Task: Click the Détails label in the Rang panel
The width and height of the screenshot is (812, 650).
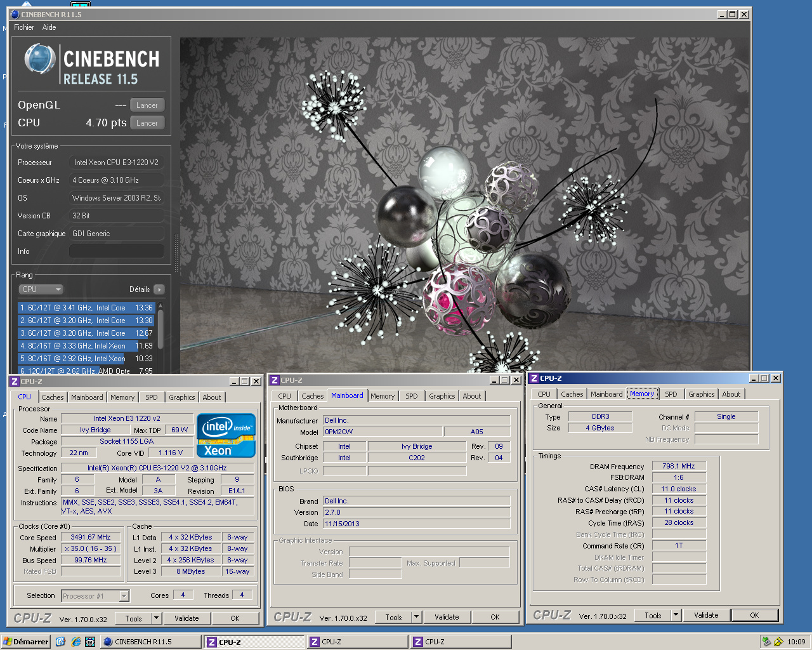Action: pyautogui.click(x=140, y=289)
